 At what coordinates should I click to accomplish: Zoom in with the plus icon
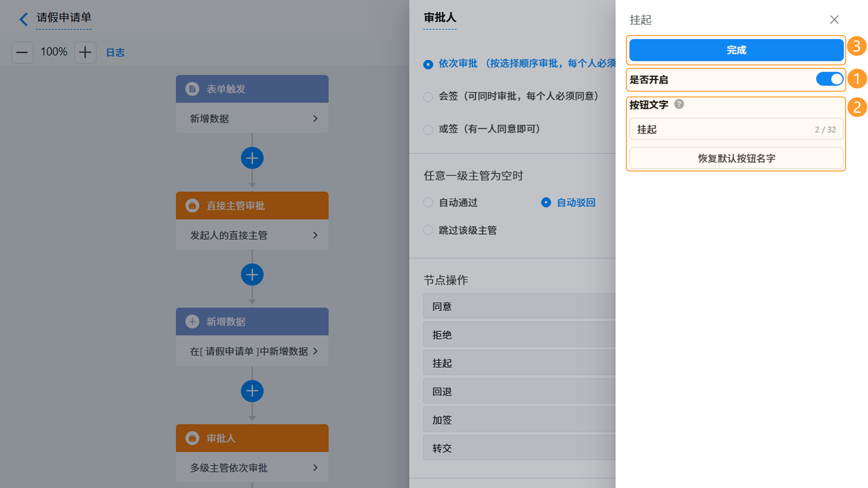click(85, 52)
